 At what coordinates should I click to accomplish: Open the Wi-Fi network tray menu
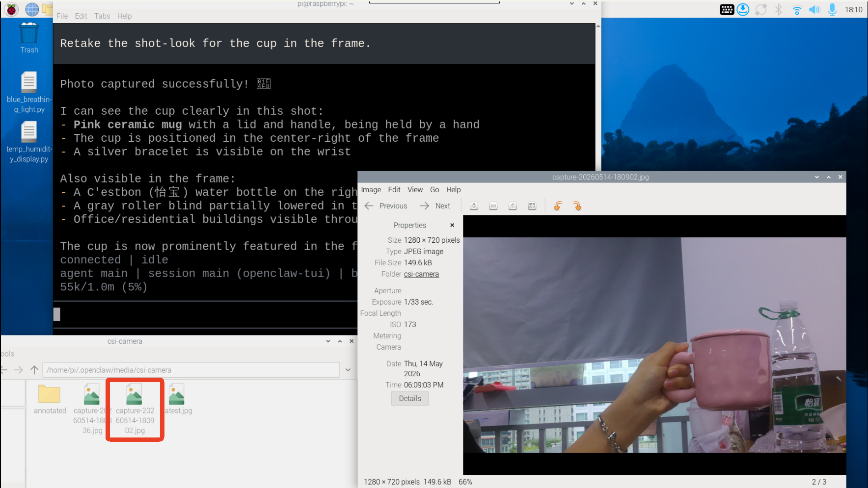(797, 9)
